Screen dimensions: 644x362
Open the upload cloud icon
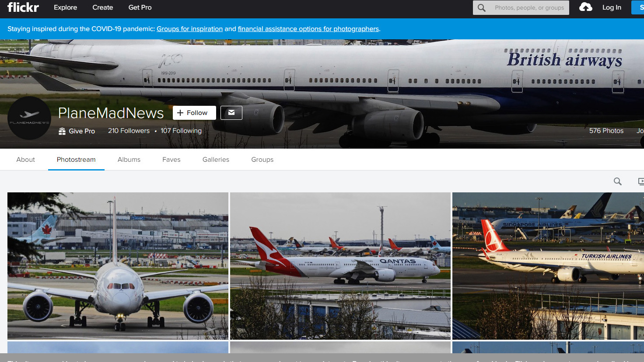point(585,7)
